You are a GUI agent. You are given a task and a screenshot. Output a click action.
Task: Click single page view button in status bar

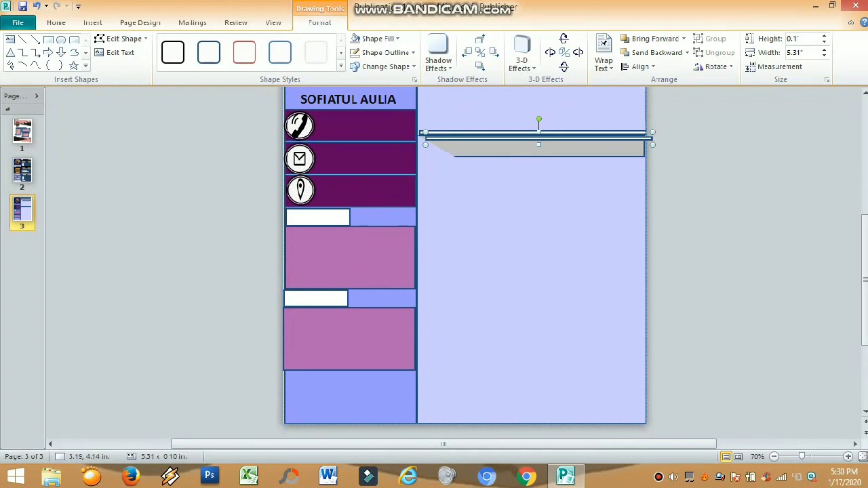(726, 457)
